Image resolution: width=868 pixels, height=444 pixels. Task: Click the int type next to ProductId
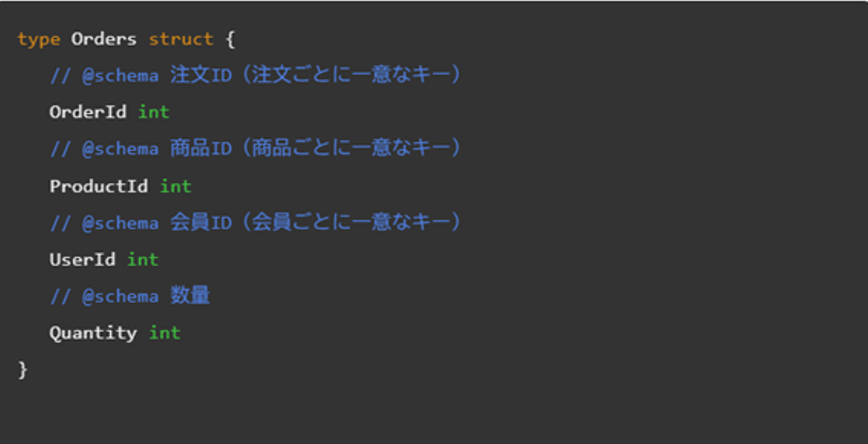pos(175,186)
